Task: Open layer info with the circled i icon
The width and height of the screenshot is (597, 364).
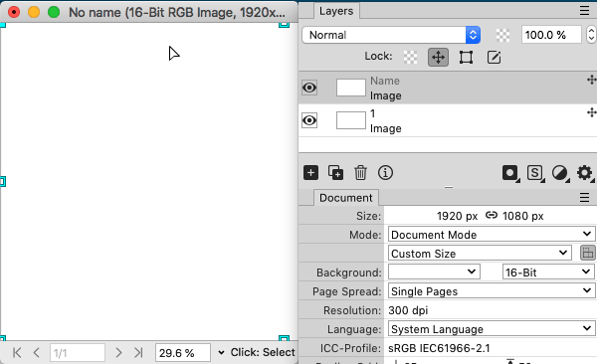Action: coord(385,173)
